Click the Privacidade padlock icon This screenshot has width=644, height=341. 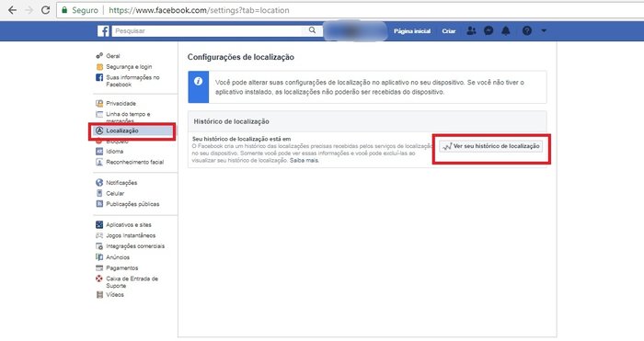[99, 104]
